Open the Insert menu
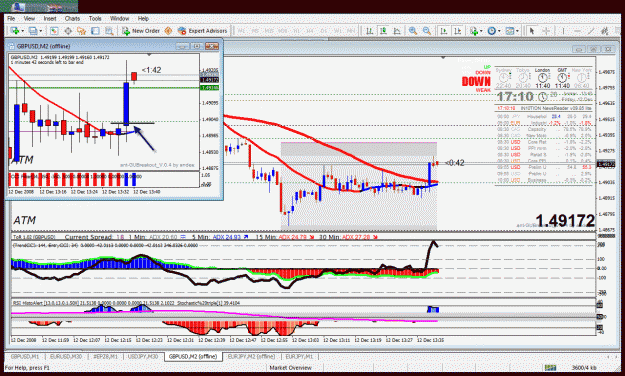 pyautogui.click(x=50, y=18)
